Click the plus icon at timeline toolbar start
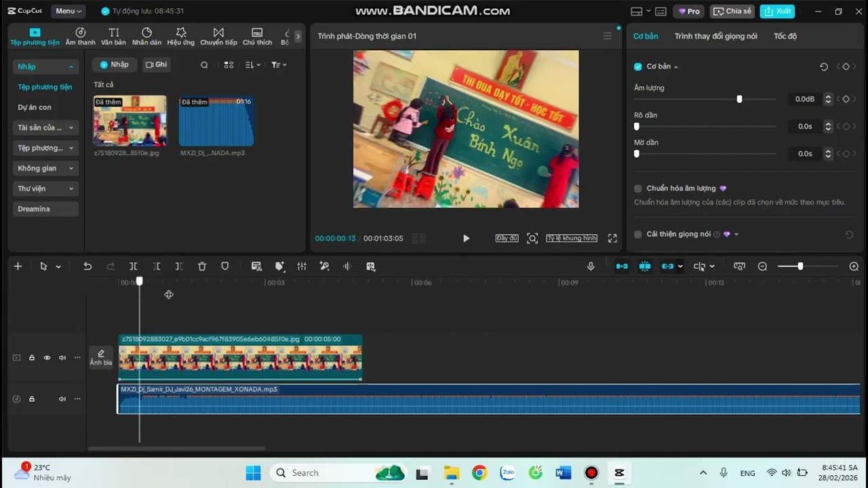 (x=18, y=266)
